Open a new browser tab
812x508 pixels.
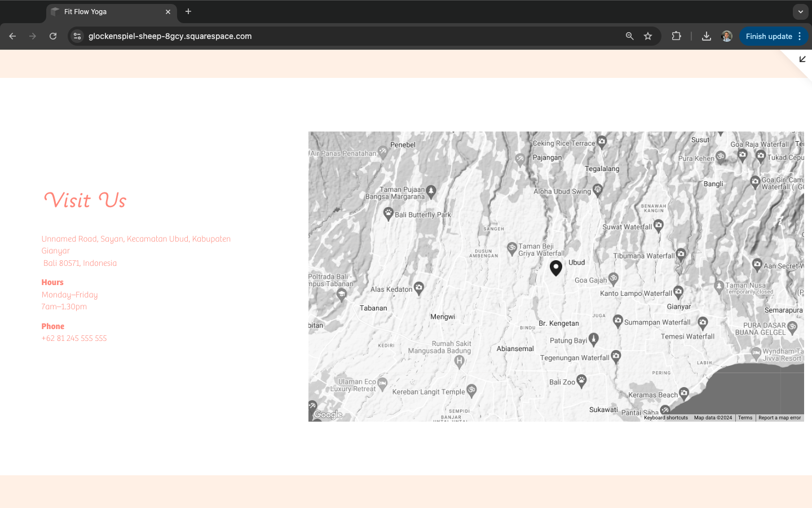188,11
